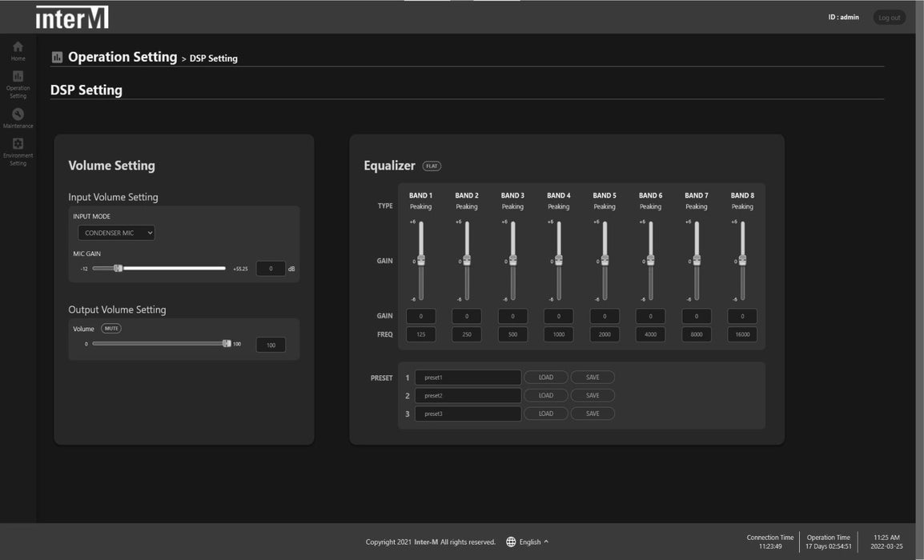The width and height of the screenshot is (924, 560).
Task: Click the preset3 name input field
Action: coord(468,414)
